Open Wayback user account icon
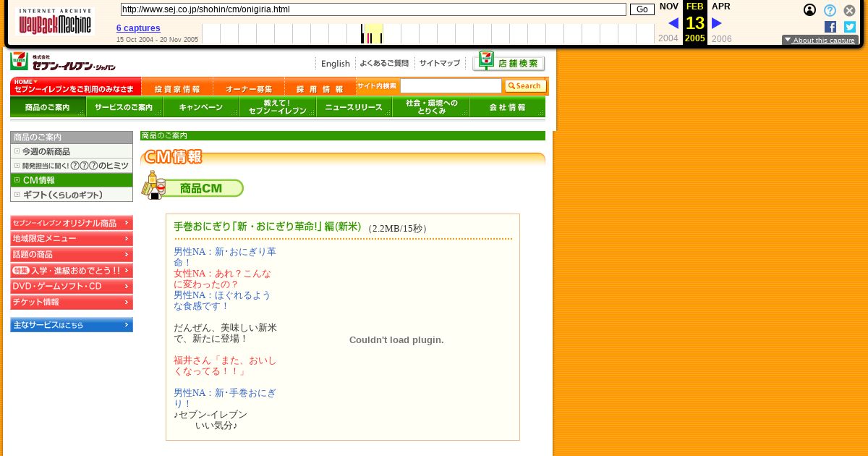The image size is (868, 456). pos(810,10)
